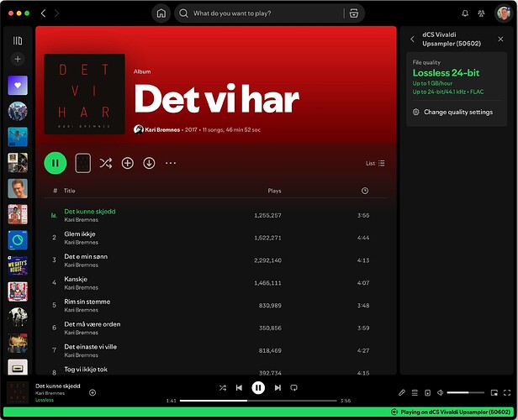Open the Det vi har album cover
Viewport: 518px width, 420px height.
click(x=85, y=94)
